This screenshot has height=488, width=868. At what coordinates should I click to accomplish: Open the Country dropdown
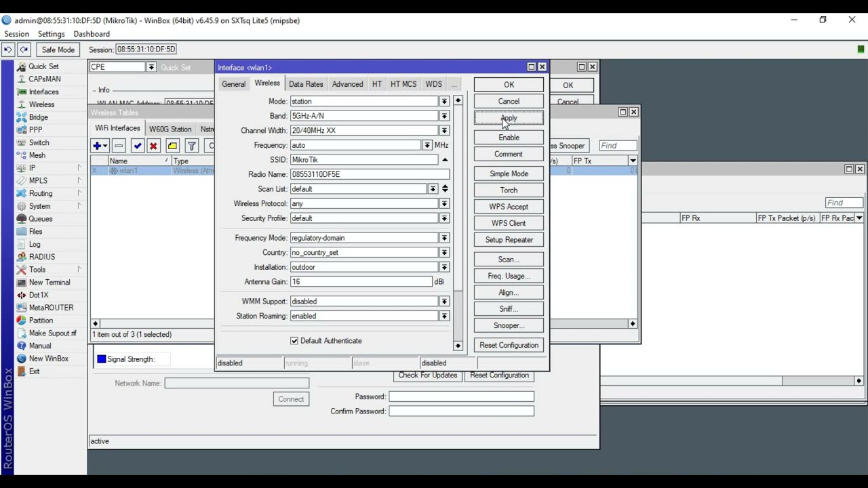[444, 253]
